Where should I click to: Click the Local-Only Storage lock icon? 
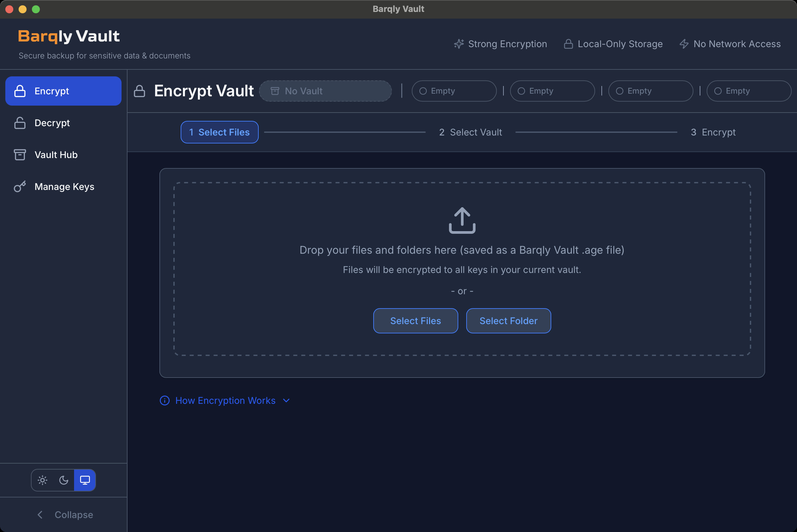pyautogui.click(x=568, y=44)
